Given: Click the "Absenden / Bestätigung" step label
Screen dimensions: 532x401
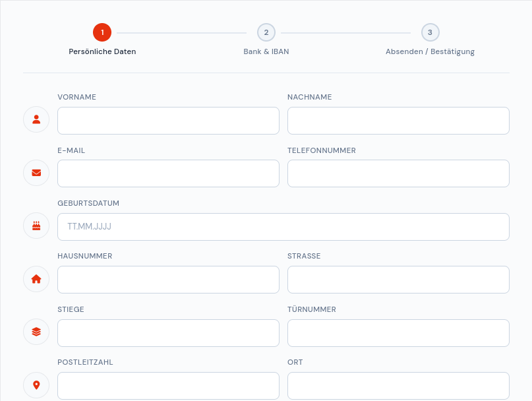Looking at the screenshot, I should point(430,51).
